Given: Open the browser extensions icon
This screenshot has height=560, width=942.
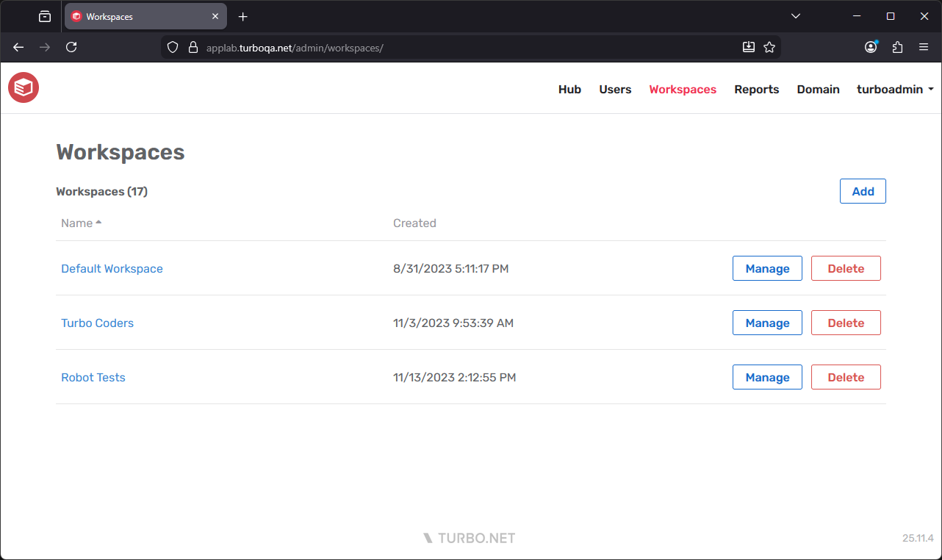Looking at the screenshot, I should (x=897, y=46).
